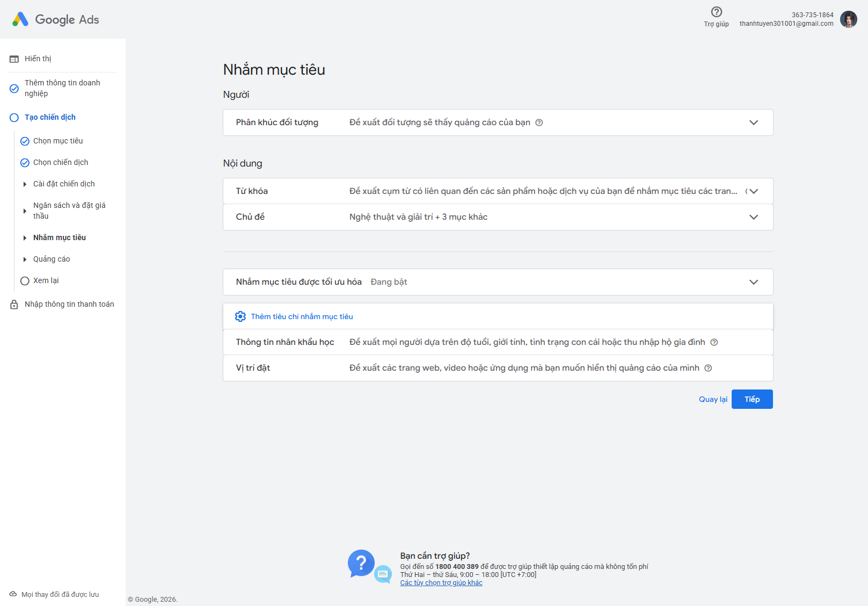This screenshot has height=606, width=868.
Task: Click the Tiếp next button
Action: (x=752, y=399)
